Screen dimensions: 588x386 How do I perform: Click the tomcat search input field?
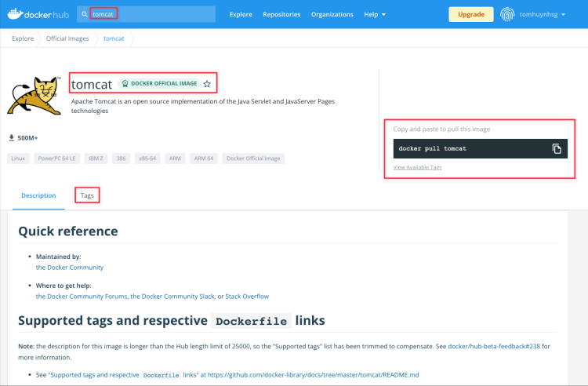[147, 14]
